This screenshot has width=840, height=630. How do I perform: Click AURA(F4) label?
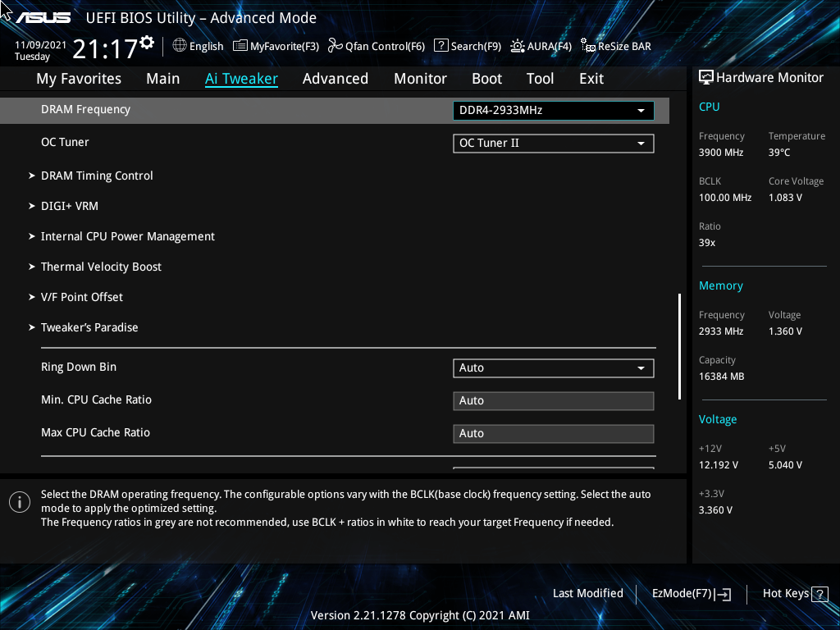549,47
